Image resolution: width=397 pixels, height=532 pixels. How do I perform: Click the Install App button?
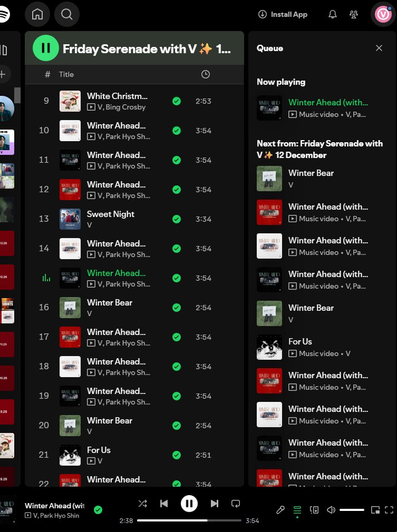[x=283, y=14]
